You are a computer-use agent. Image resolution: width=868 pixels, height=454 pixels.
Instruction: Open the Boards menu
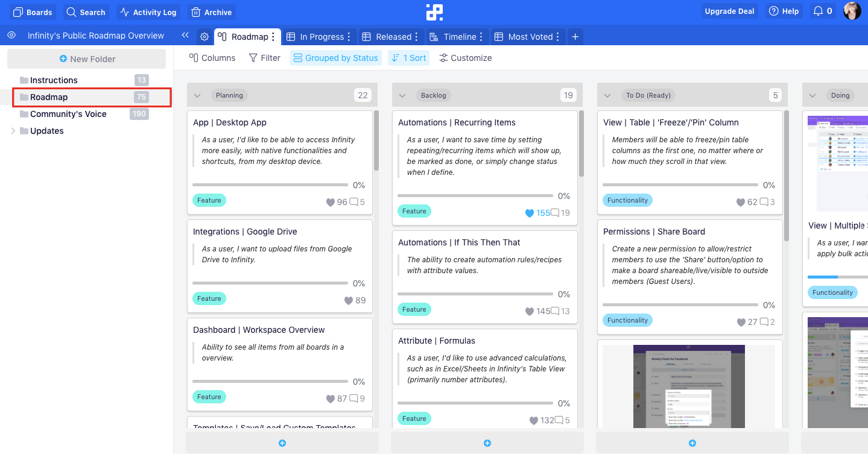click(x=33, y=12)
